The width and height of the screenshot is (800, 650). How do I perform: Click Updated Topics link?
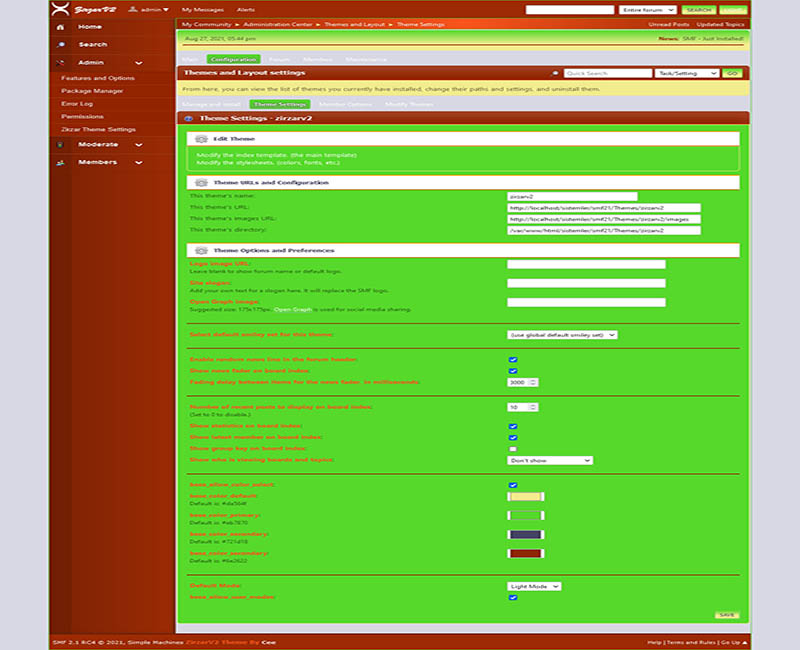(x=720, y=24)
